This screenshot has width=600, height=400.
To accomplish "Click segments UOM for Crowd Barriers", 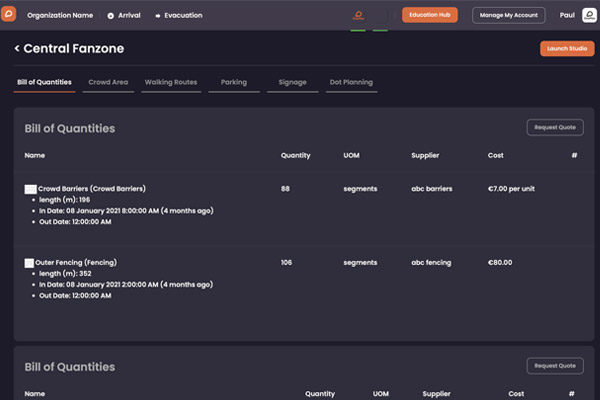I will click(x=360, y=189).
